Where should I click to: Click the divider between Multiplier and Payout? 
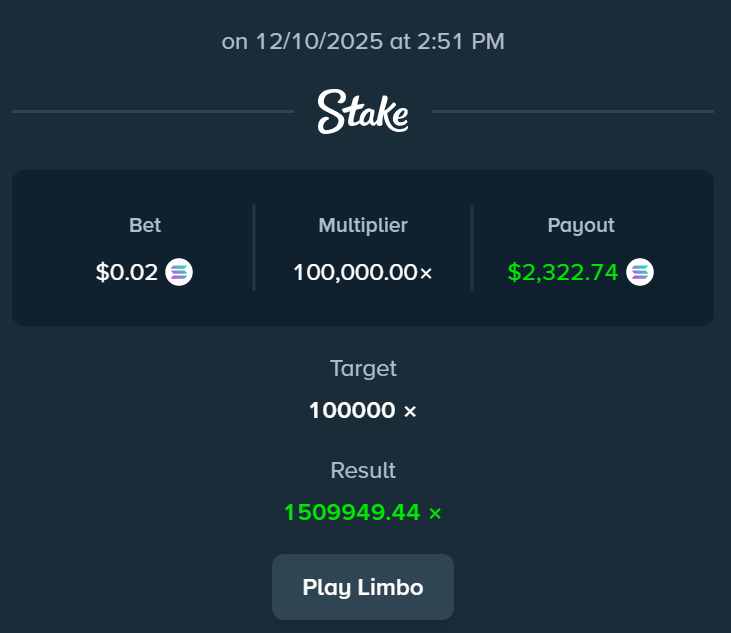tap(472, 248)
